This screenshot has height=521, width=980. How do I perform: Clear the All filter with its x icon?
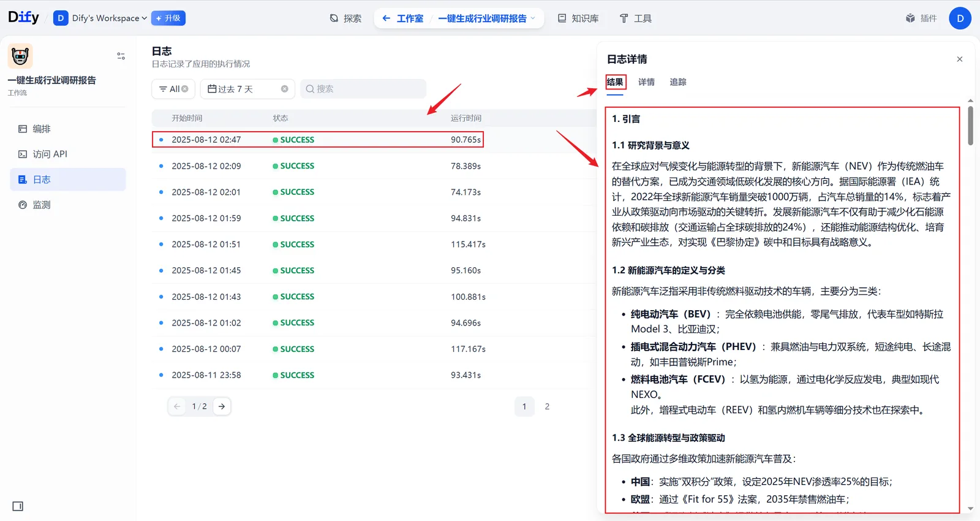click(x=185, y=89)
